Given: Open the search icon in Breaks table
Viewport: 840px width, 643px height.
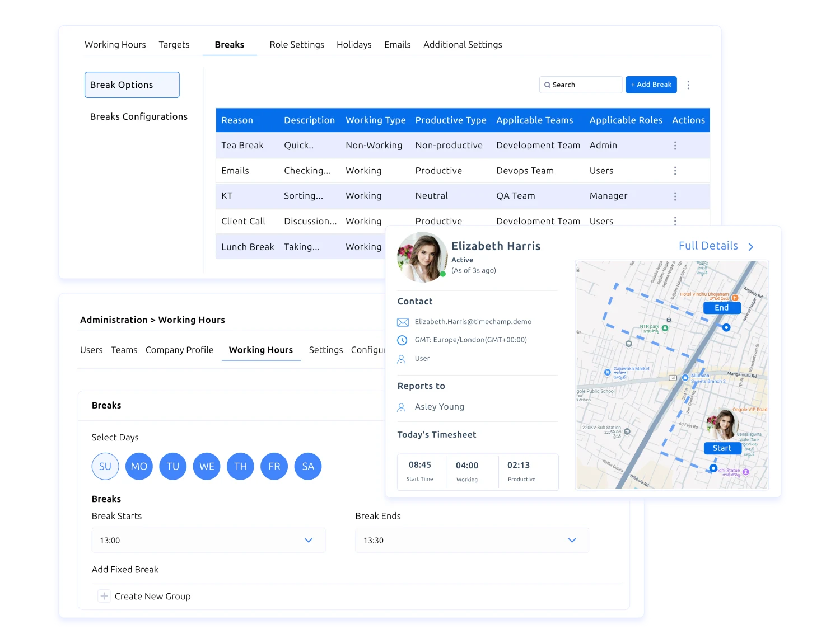Looking at the screenshot, I should tap(548, 85).
